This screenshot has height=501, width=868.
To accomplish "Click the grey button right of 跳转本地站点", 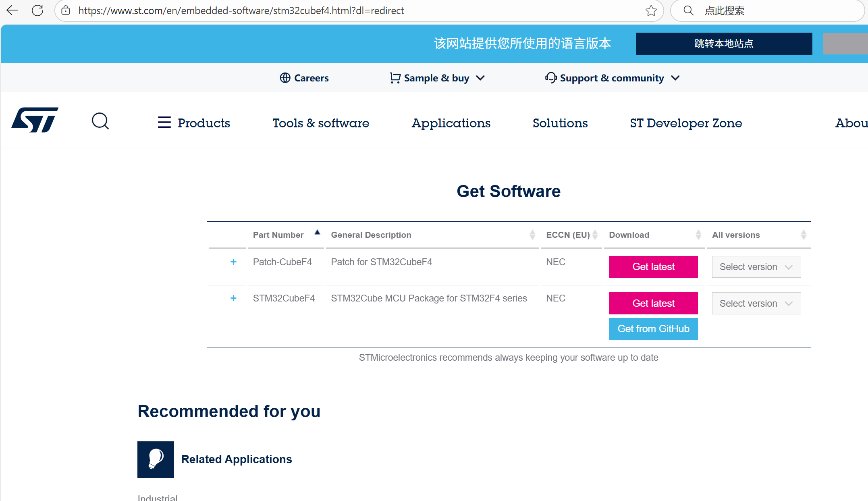I will click(x=845, y=44).
